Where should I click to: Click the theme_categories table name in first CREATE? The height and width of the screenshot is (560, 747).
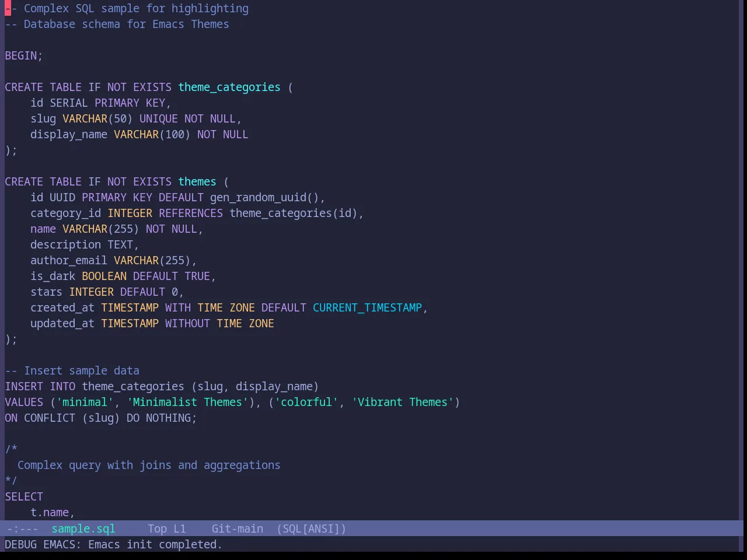[229, 87]
